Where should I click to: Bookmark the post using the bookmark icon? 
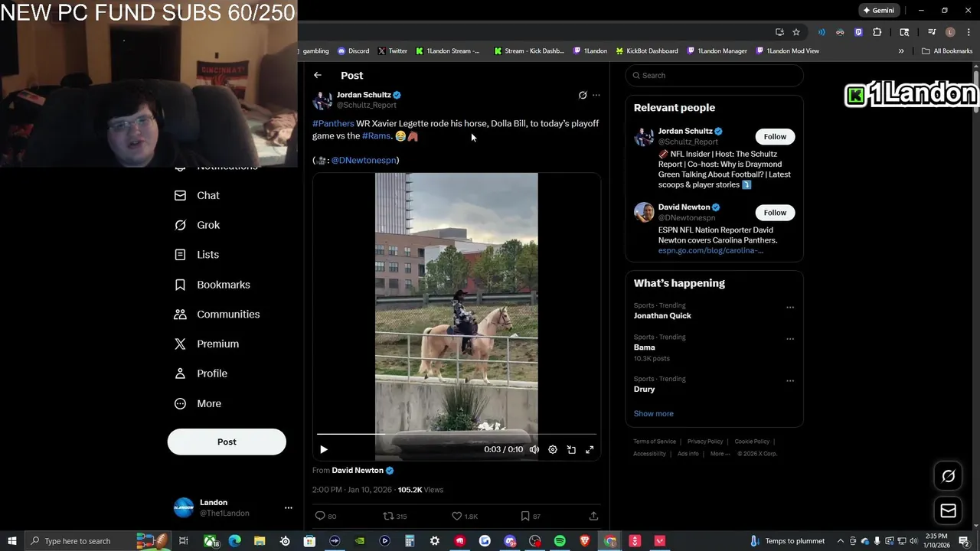[525, 516]
